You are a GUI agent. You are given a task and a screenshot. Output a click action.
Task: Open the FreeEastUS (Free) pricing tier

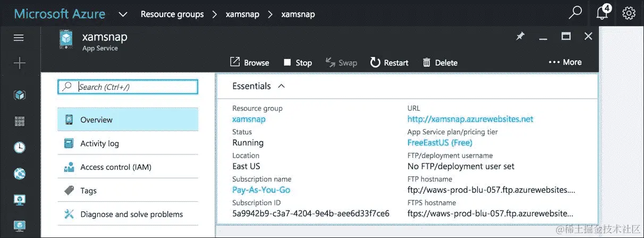tap(440, 143)
